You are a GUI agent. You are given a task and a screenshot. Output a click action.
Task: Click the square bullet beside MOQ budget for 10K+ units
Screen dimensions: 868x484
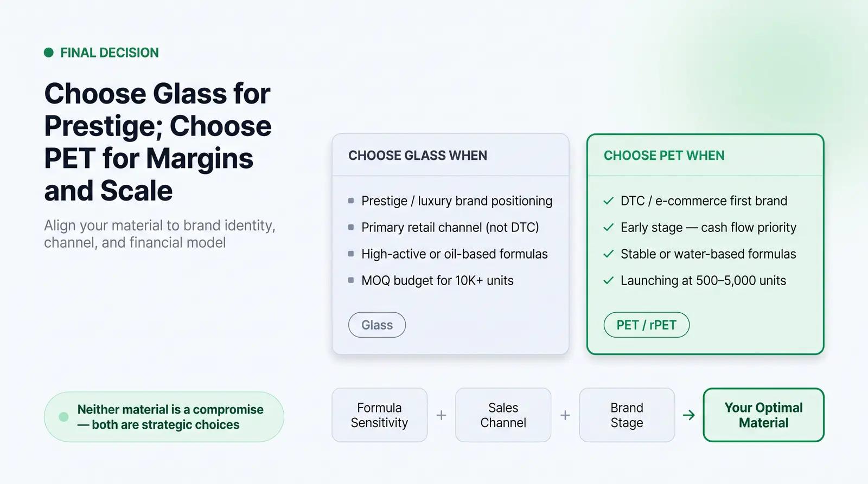pos(351,280)
